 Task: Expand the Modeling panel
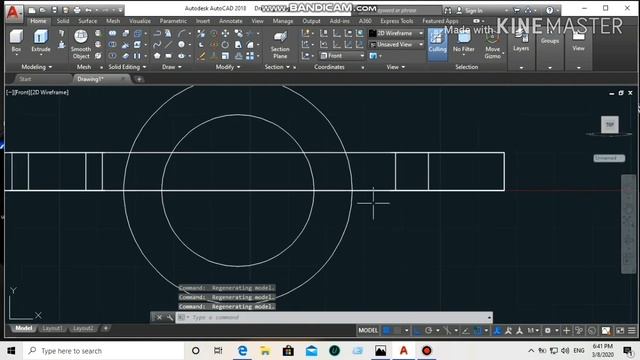pos(37,67)
